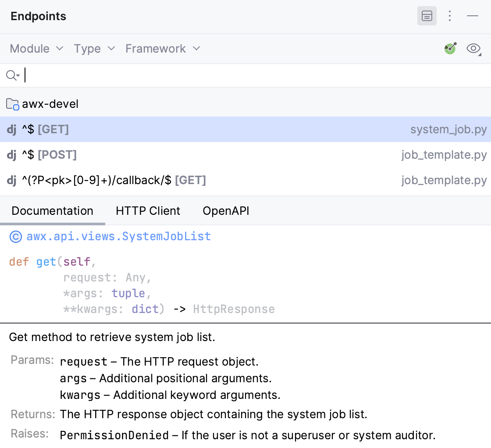Click the PermissionDenied exception name
Viewport: 491px width, 448px height.
[x=114, y=435]
